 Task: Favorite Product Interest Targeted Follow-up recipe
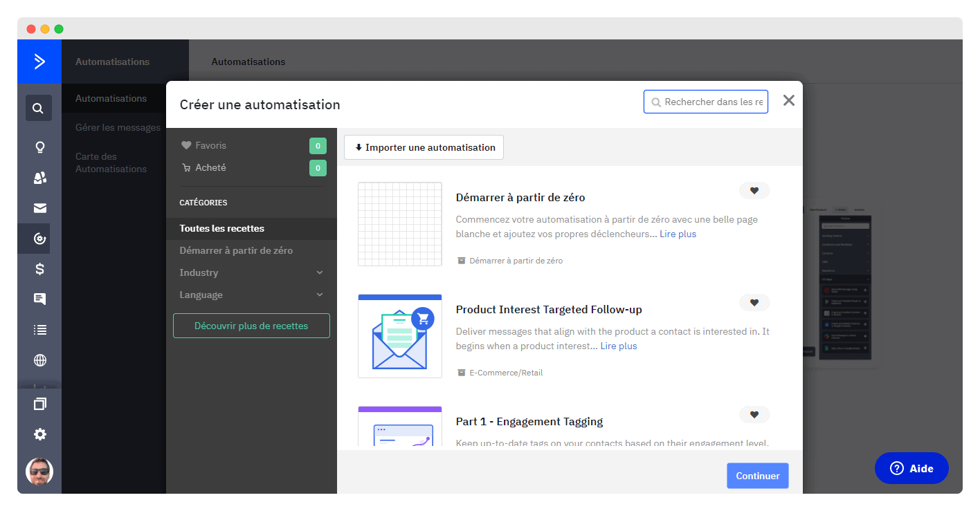[x=754, y=303]
